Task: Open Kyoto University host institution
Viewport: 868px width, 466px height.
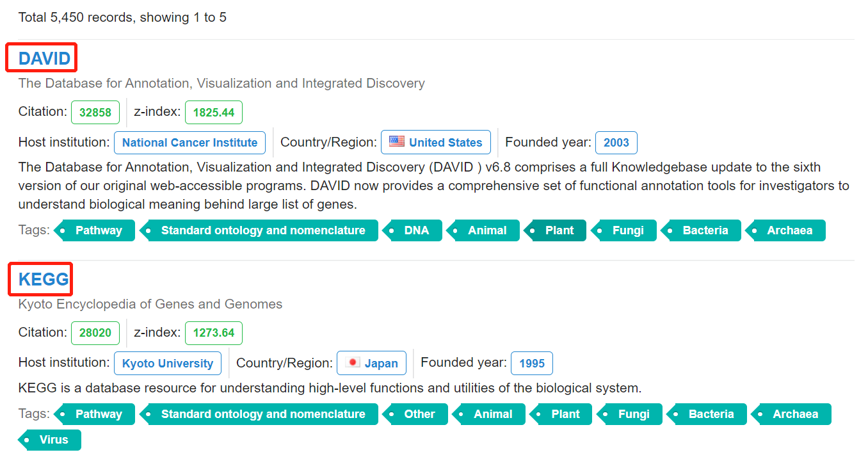Action: click(168, 363)
